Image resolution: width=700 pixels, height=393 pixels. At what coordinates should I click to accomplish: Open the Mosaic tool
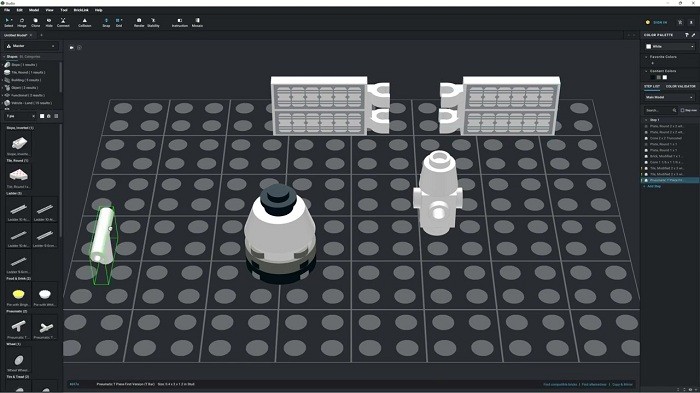tap(197, 22)
